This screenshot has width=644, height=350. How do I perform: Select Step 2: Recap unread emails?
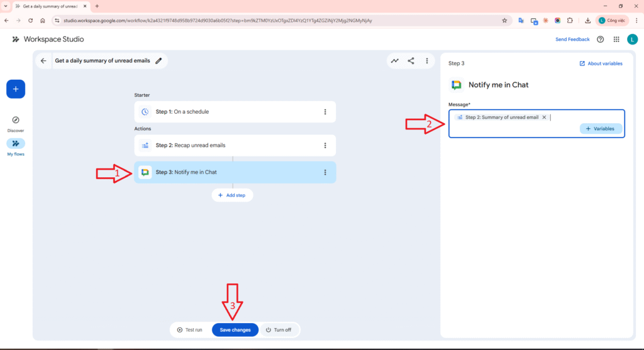226,145
